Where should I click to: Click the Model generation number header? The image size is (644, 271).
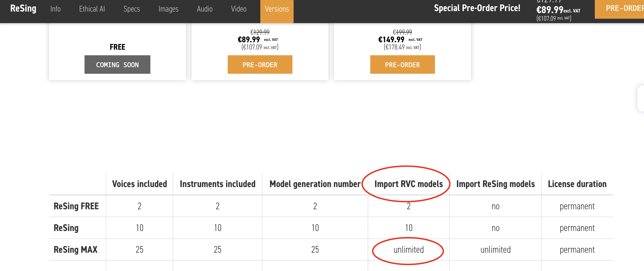pos(315,184)
